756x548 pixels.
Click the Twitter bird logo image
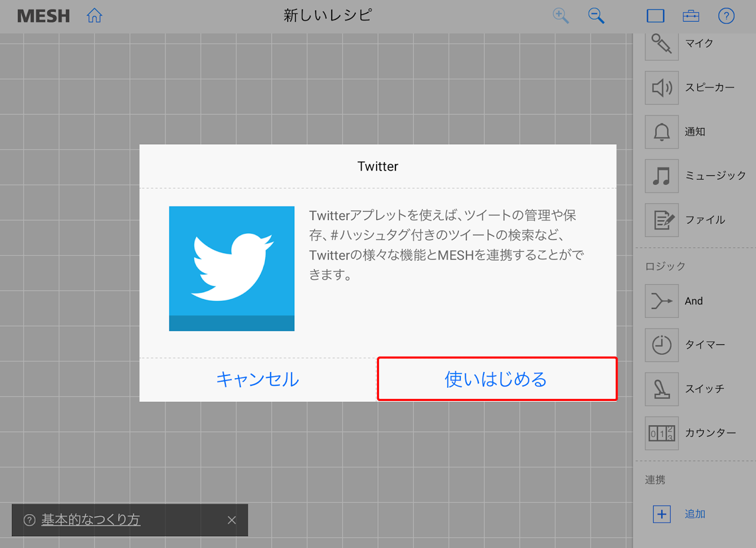point(232,269)
